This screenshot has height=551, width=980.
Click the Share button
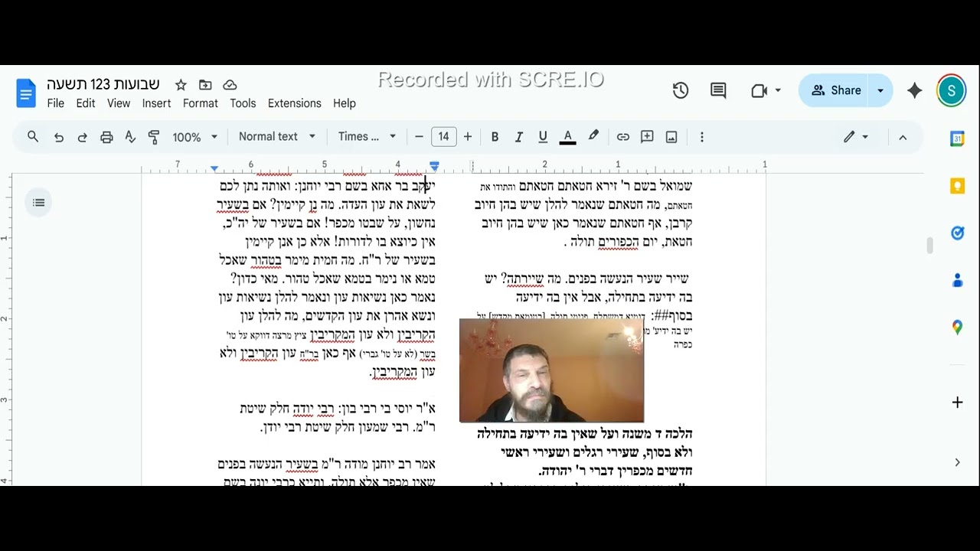pyautogui.click(x=835, y=90)
